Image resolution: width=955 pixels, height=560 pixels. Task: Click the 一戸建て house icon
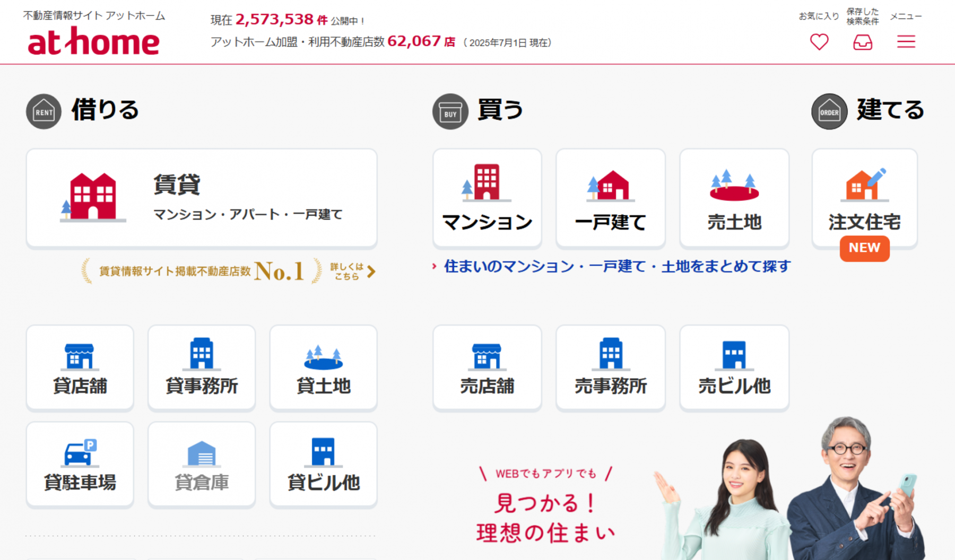coord(610,186)
